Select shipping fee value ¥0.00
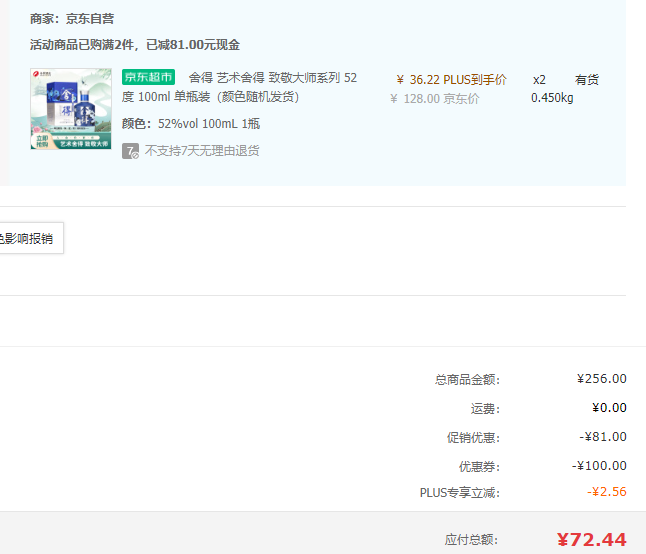 (x=609, y=408)
